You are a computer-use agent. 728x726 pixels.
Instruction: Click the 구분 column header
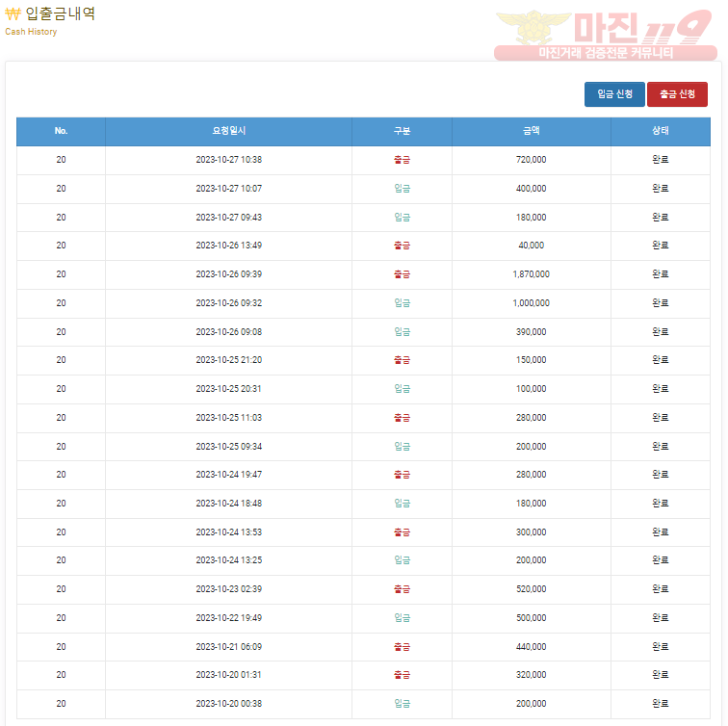[402, 131]
